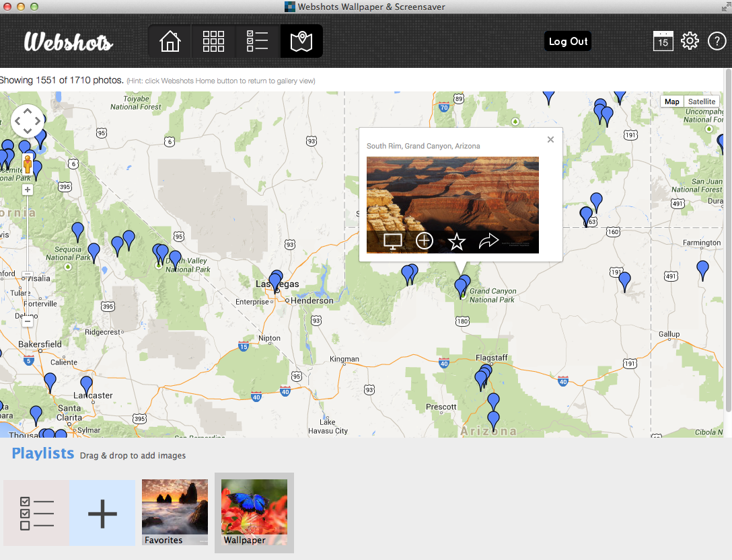The height and width of the screenshot is (560, 732).
Task: Click the Log Out button
Action: coord(568,42)
